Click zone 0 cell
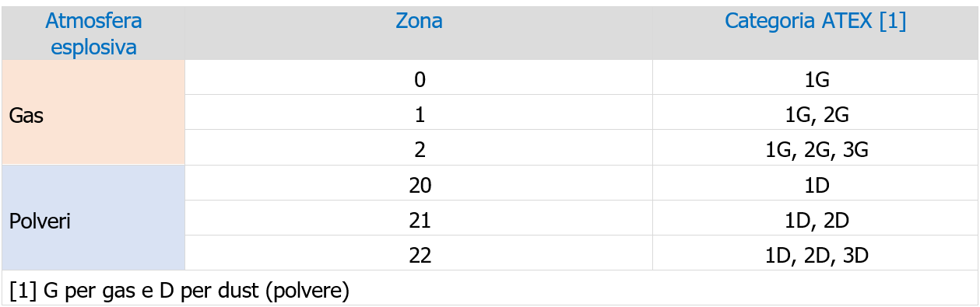Screen dimensions: 980x307 (419, 78)
